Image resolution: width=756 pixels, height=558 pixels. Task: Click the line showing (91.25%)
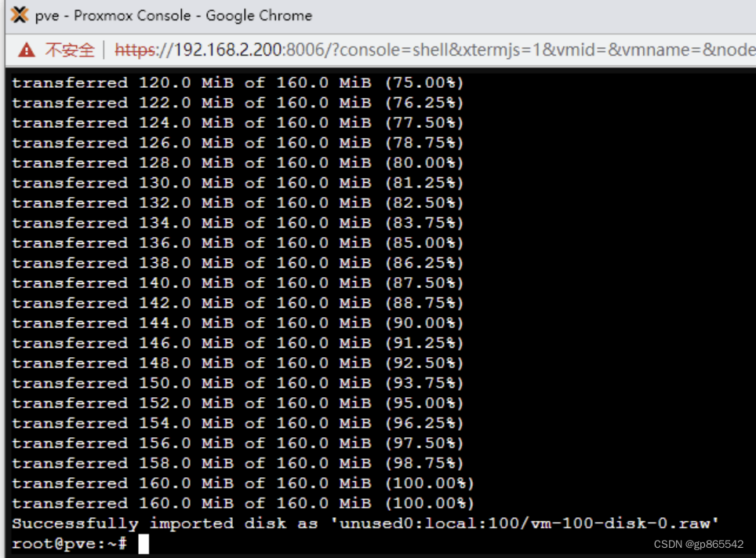click(x=238, y=343)
